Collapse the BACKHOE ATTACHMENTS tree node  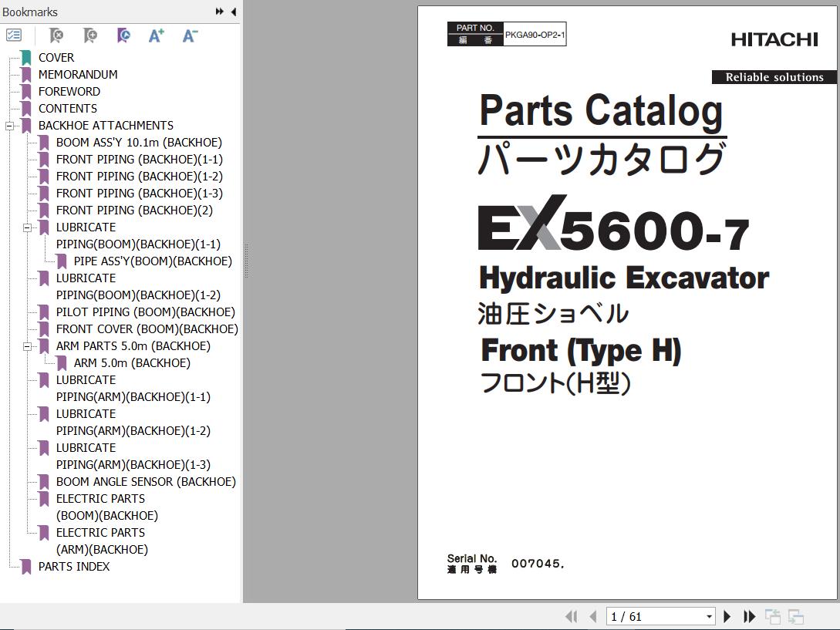coord(9,126)
